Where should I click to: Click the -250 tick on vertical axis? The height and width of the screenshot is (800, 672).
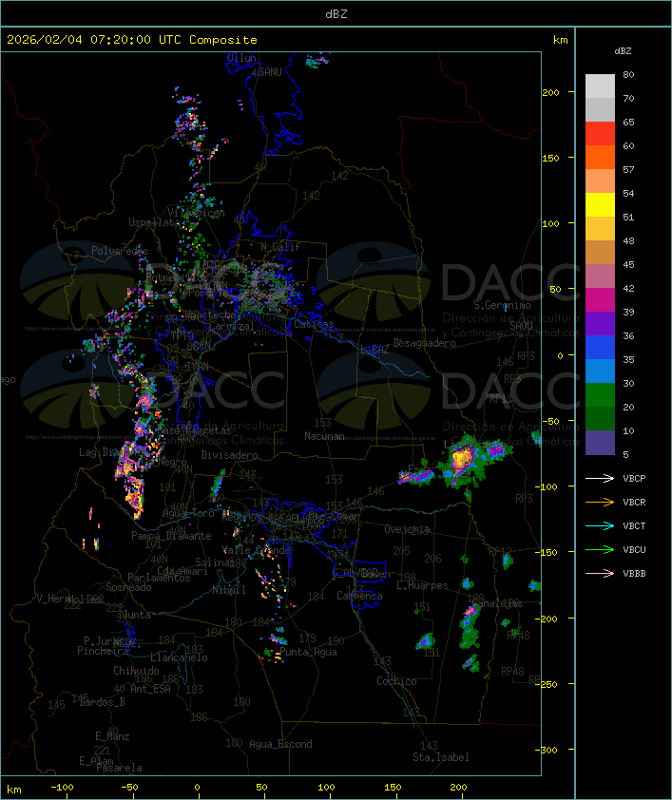coord(548,684)
